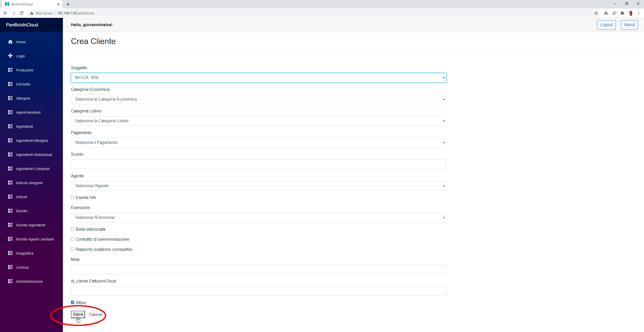Viewport: 644px width, 332px height.
Task: Open Allergeni from sidebar menu
Action: coord(23,98)
